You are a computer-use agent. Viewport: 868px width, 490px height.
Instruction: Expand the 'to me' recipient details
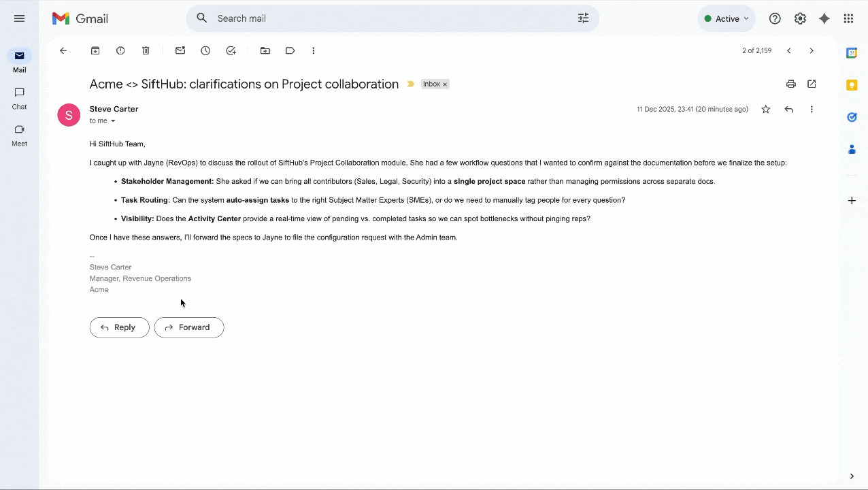coord(113,121)
